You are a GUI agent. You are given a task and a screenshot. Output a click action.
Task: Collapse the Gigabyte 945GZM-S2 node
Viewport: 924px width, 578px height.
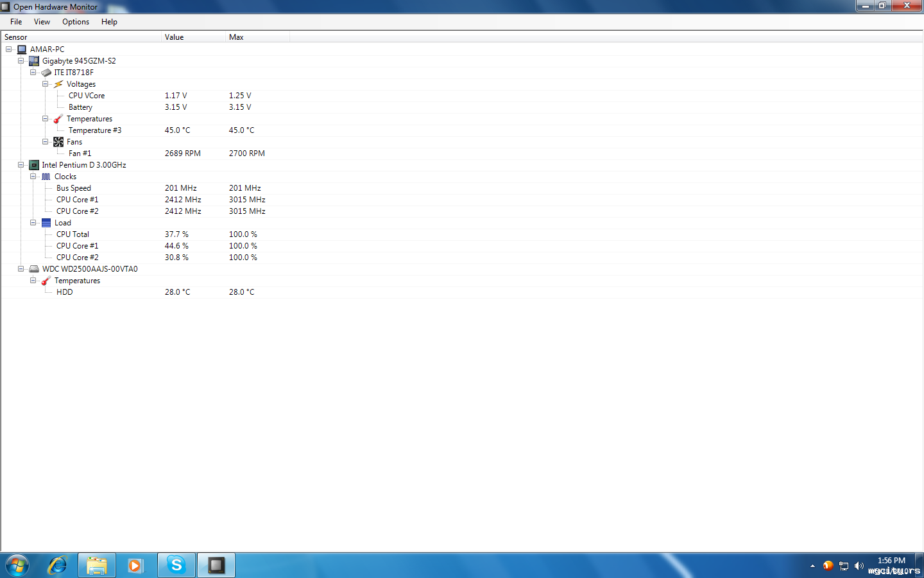click(21, 61)
